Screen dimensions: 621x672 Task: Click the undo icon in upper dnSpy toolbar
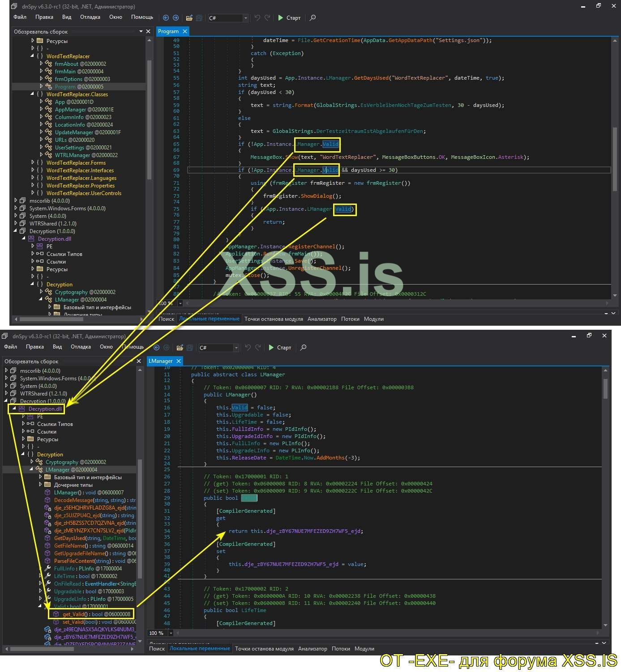(x=257, y=18)
